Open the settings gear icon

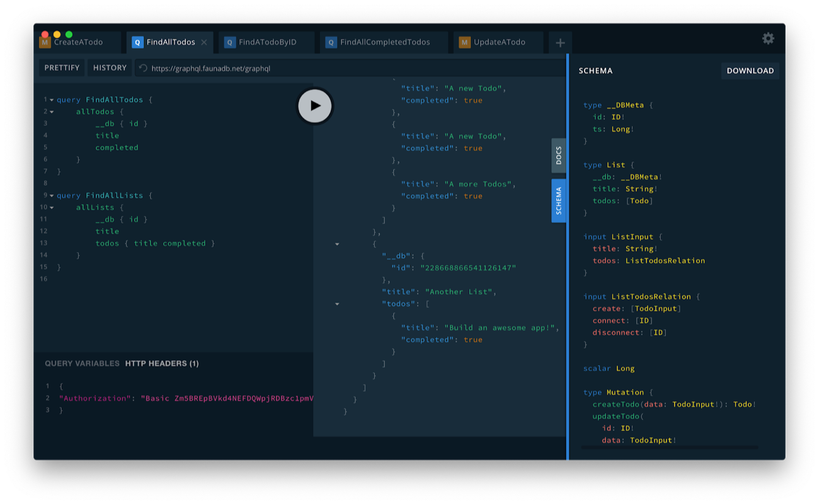(768, 38)
